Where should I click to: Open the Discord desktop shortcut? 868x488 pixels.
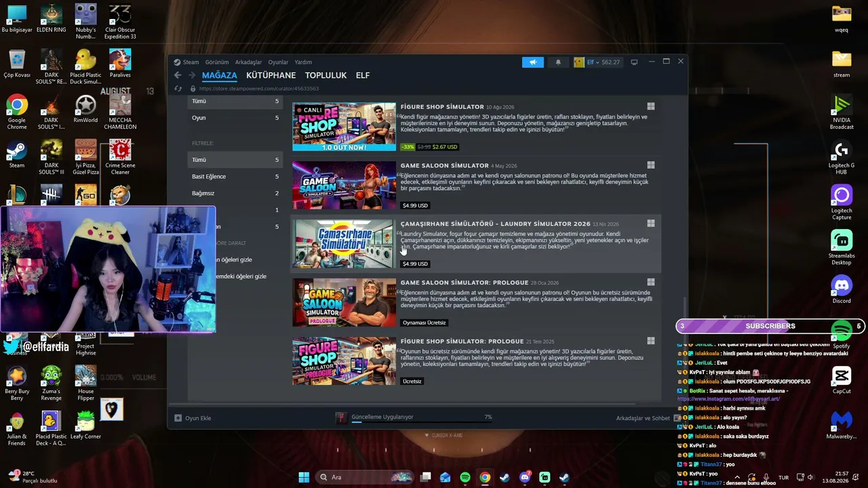[842, 290]
